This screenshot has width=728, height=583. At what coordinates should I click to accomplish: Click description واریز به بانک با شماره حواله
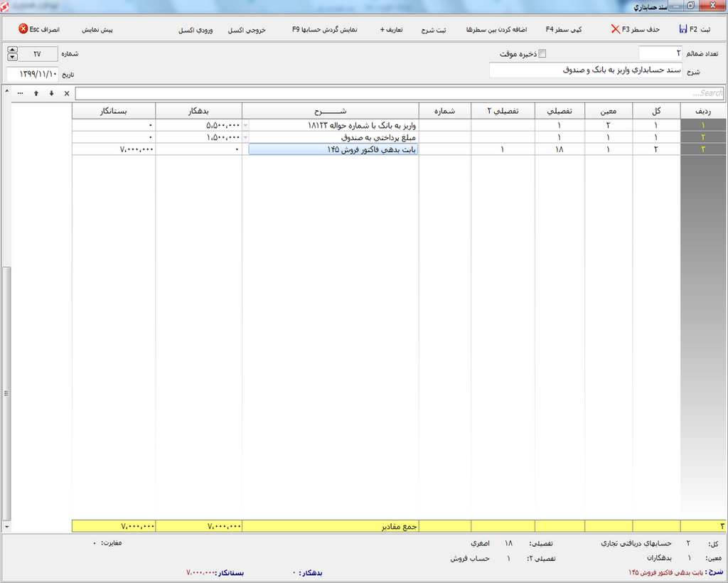coord(362,125)
